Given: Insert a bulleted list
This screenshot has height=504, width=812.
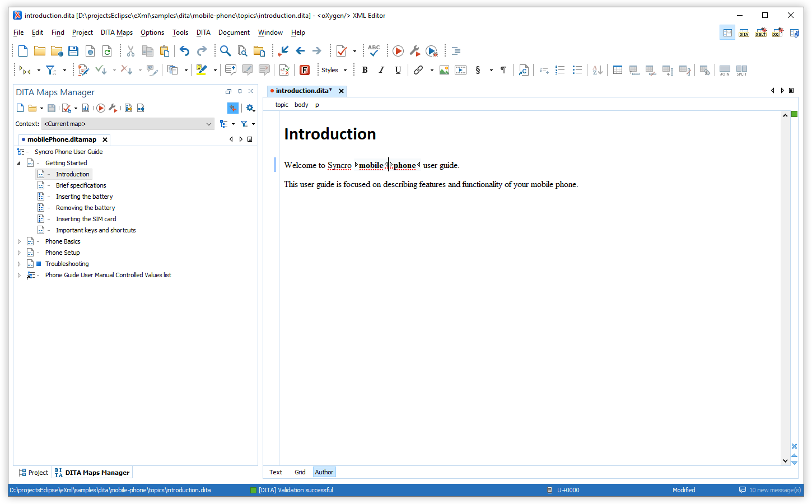Looking at the screenshot, I should (577, 70).
